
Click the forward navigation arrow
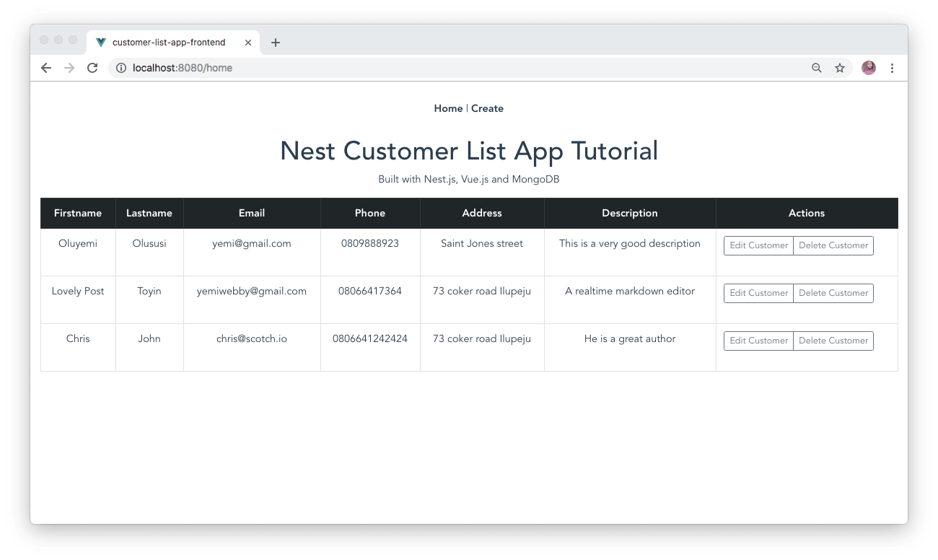click(69, 67)
